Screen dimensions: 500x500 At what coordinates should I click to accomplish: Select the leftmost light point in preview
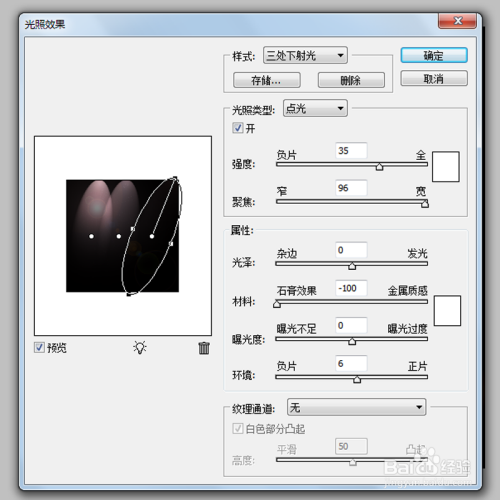click(x=91, y=236)
